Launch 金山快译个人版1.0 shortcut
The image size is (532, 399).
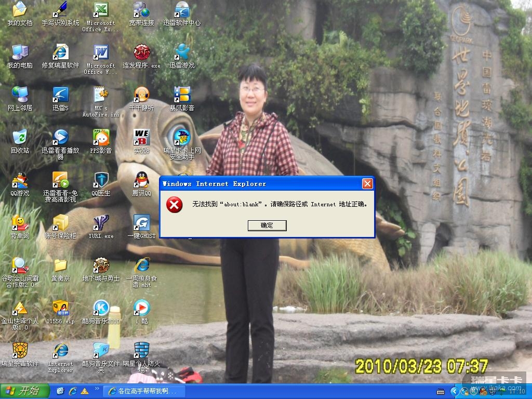pos(20,315)
